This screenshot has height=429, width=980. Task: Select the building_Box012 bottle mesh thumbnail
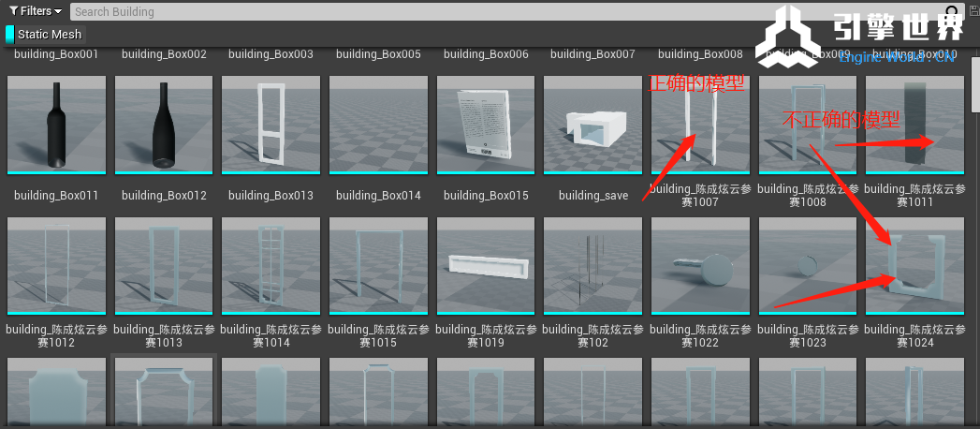[x=164, y=125]
